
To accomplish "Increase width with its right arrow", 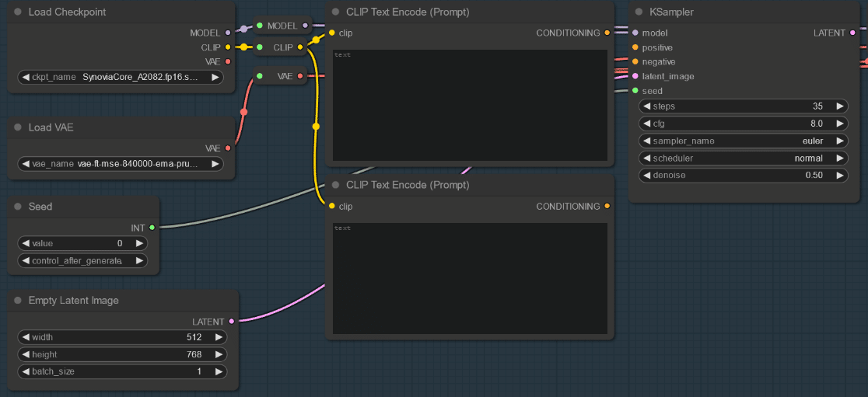I will [219, 337].
